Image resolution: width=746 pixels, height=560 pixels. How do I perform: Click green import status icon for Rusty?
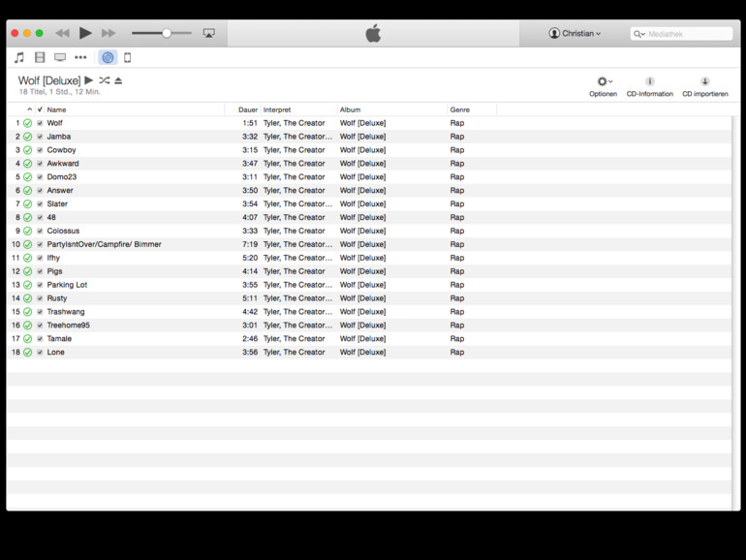(27, 298)
